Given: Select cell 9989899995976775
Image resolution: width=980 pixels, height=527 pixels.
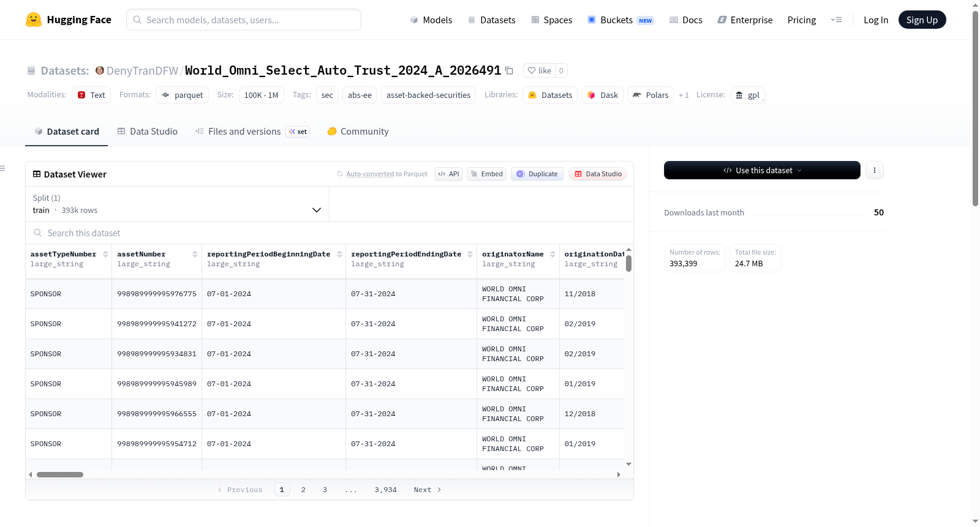Looking at the screenshot, I should tap(157, 294).
